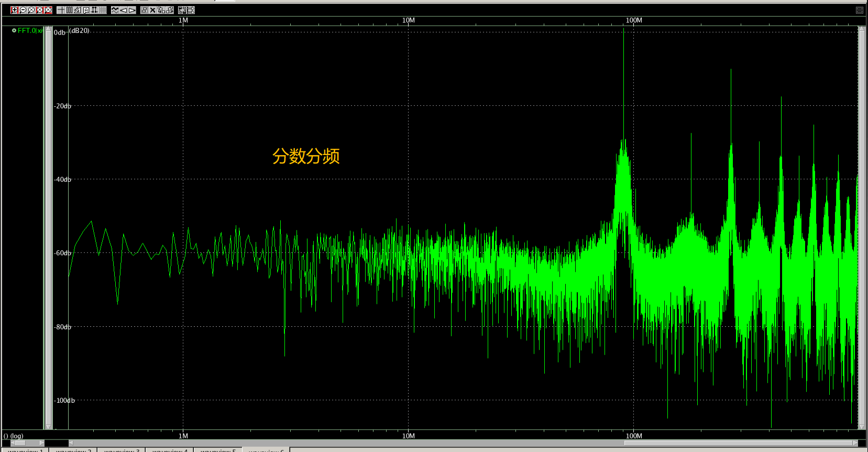Click the 1M label on bottom axis

tap(183, 436)
